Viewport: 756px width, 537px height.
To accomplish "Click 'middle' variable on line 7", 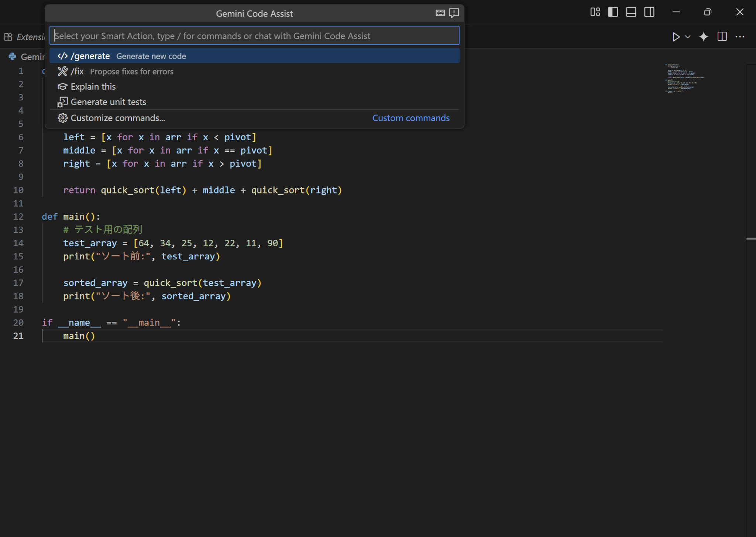I will [x=79, y=150].
